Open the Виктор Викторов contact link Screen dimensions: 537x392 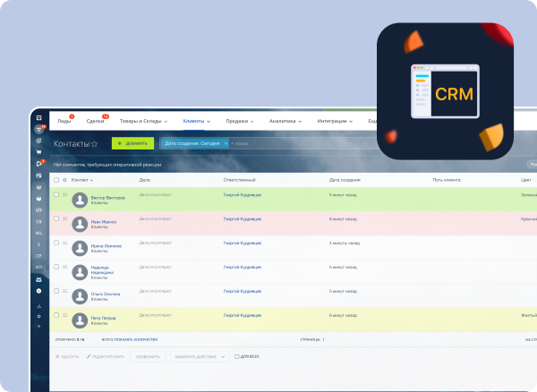[x=107, y=198]
